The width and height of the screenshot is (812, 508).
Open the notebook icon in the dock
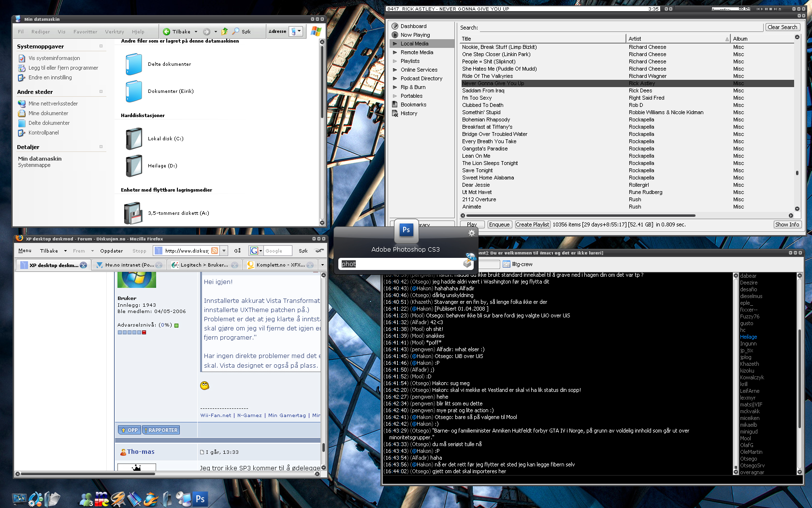[x=134, y=499]
